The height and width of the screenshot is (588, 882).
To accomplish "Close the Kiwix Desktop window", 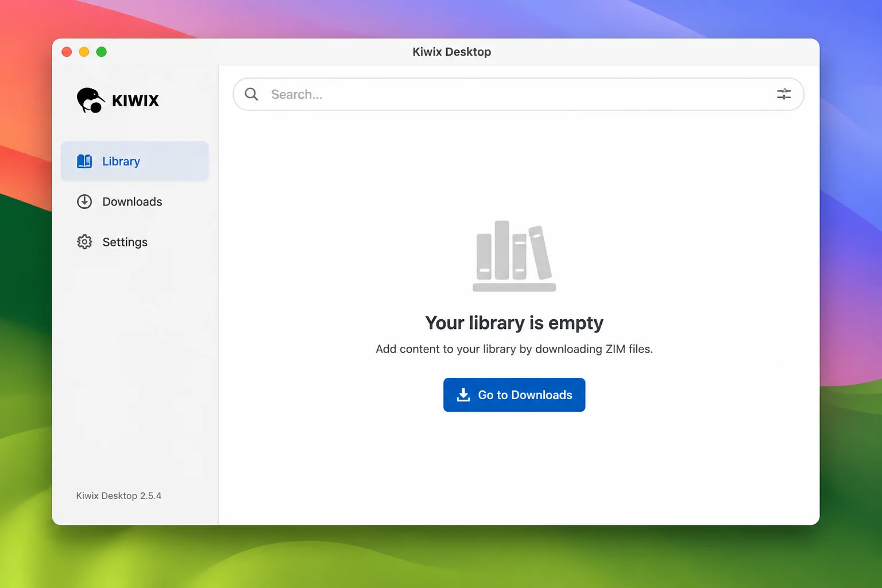I will coord(67,52).
